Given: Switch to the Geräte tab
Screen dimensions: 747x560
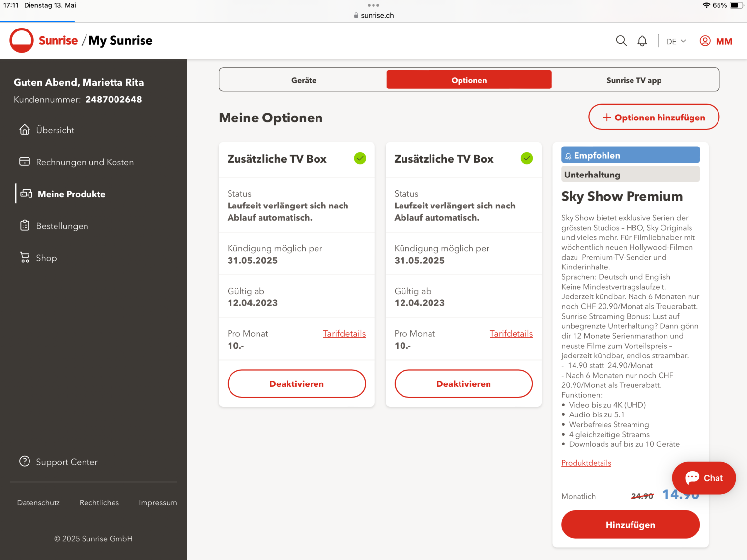Looking at the screenshot, I should pos(304,80).
